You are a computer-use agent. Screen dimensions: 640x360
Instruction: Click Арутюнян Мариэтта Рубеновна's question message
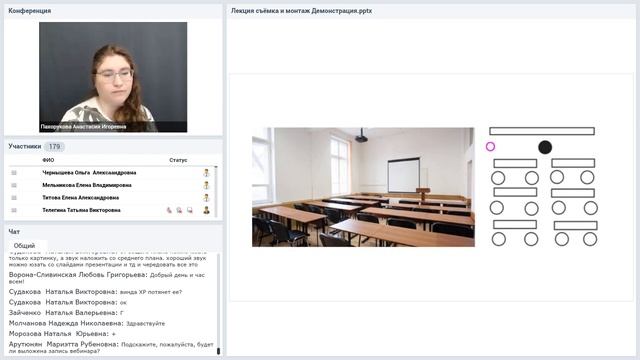click(111, 347)
